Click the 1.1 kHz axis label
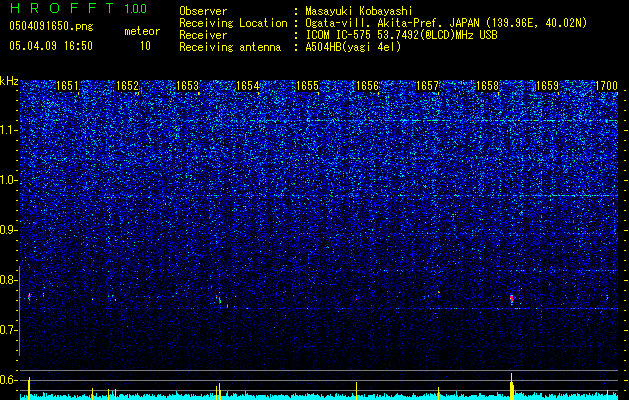Image resolution: width=629 pixels, height=400 pixels. [x=8, y=130]
